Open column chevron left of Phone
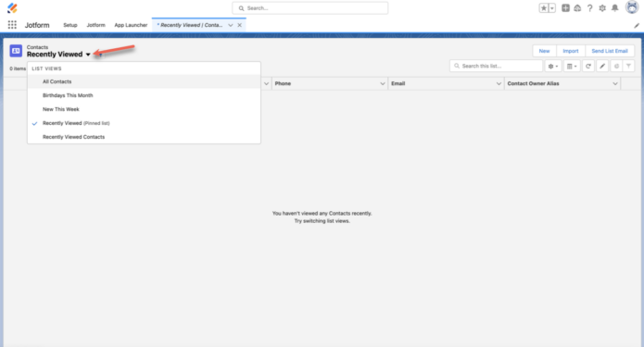 click(266, 83)
